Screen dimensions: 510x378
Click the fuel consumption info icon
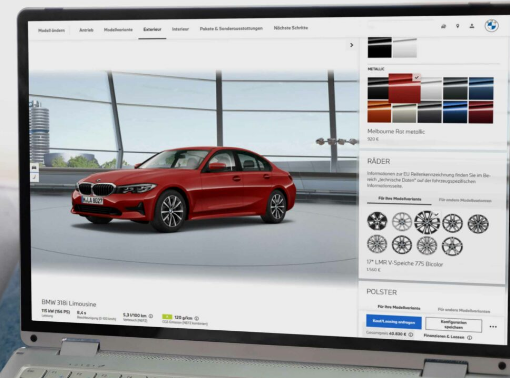(x=151, y=316)
